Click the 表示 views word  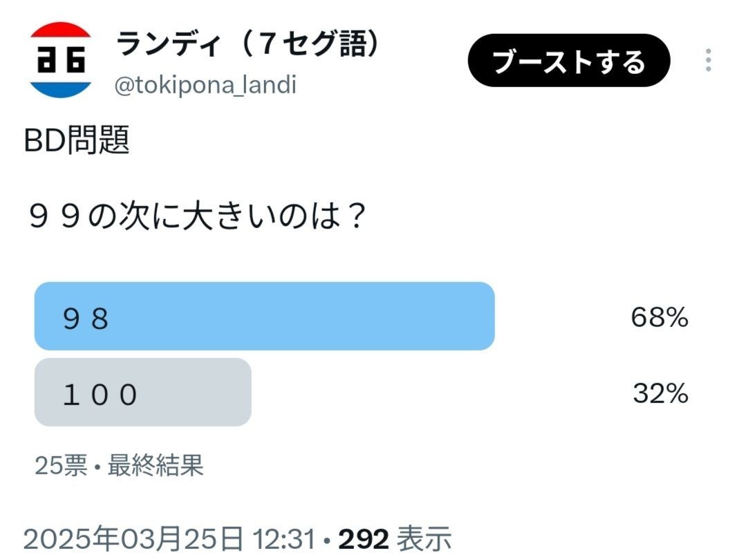(x=424, y=539)
